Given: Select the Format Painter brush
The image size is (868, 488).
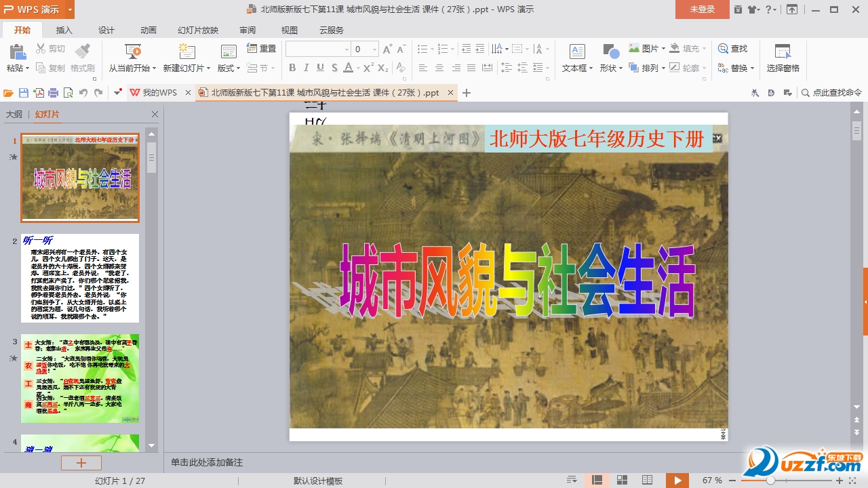Looking at the screenshot, I should [82, 50].
